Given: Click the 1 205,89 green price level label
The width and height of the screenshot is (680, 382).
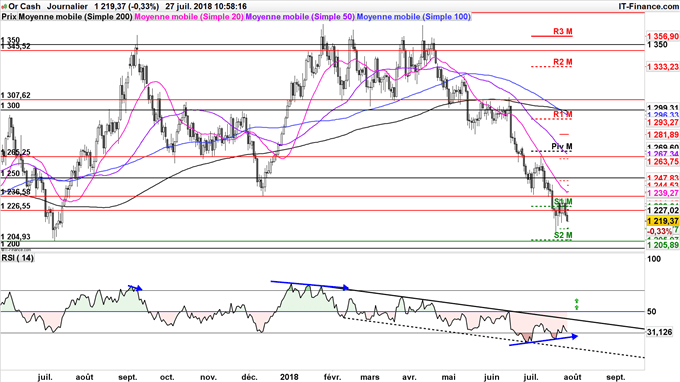Looking at the screenshot, I should (x=663, y=245).
